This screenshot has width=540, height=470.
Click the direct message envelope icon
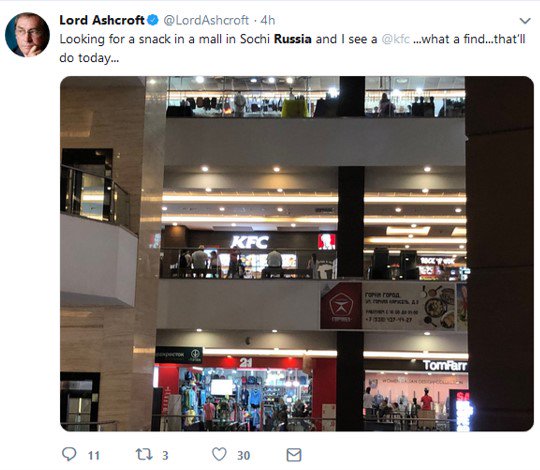[x=294, y=455]
